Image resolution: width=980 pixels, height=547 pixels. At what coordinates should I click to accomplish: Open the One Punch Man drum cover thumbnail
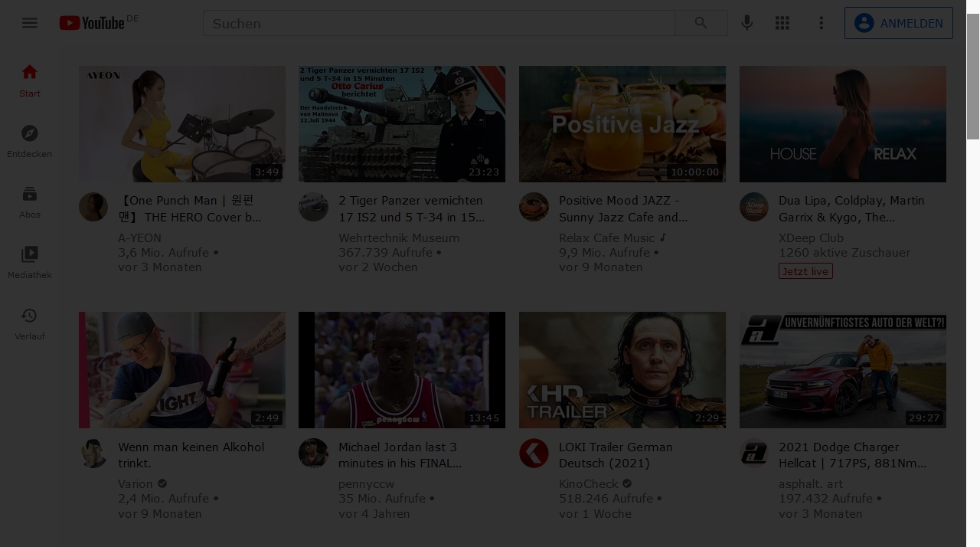click(182, 124)
